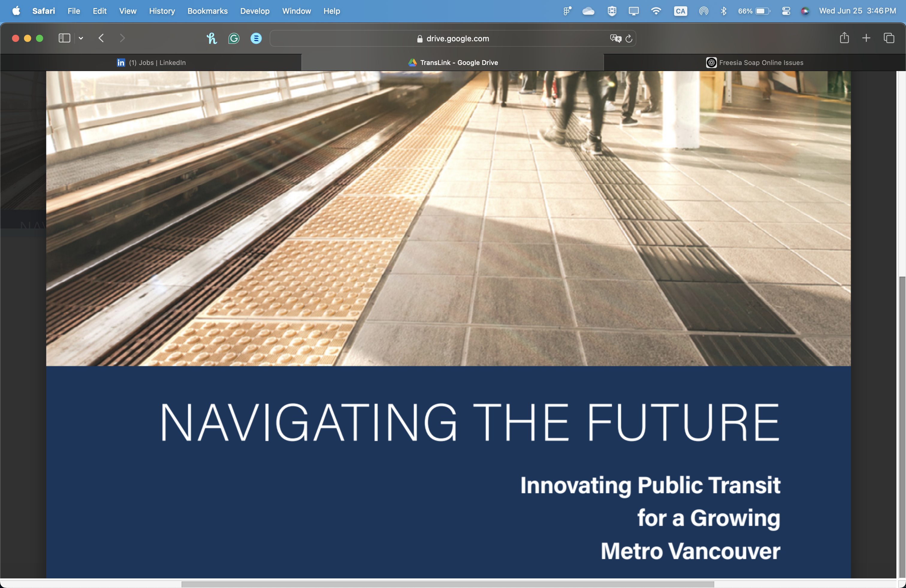This screenshot has height=588, width=906.
Task: Go forward to the next page
Action: (x=122, y=38)
